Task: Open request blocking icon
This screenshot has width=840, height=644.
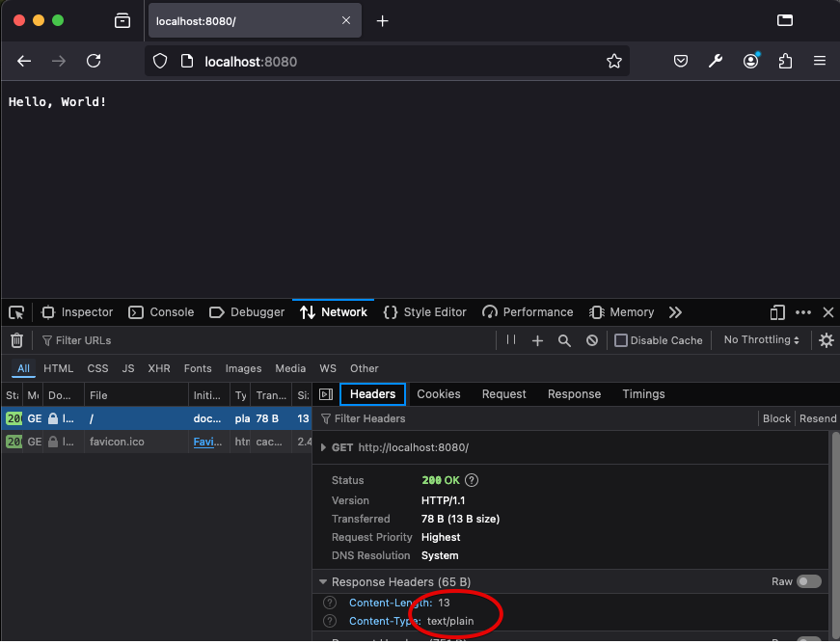Action: point(591,340)
